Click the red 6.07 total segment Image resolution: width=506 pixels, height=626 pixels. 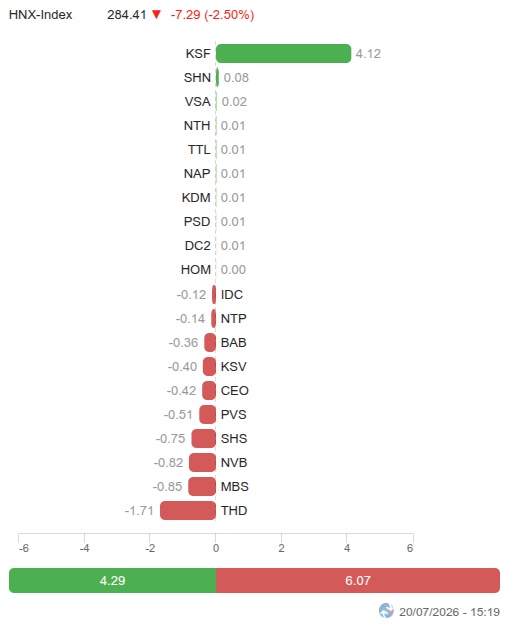click(358, 580)
